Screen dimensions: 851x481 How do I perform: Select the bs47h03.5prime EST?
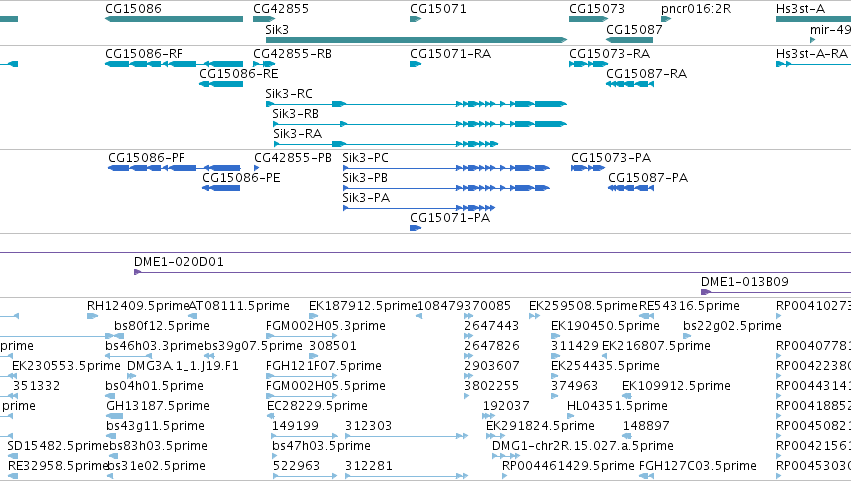[276, 456]
